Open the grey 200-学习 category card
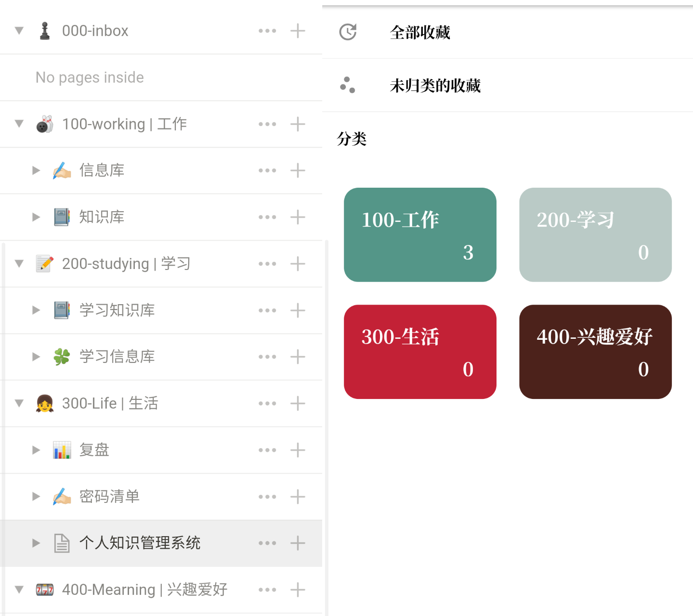Screen dimensions: 693x616 595,235
